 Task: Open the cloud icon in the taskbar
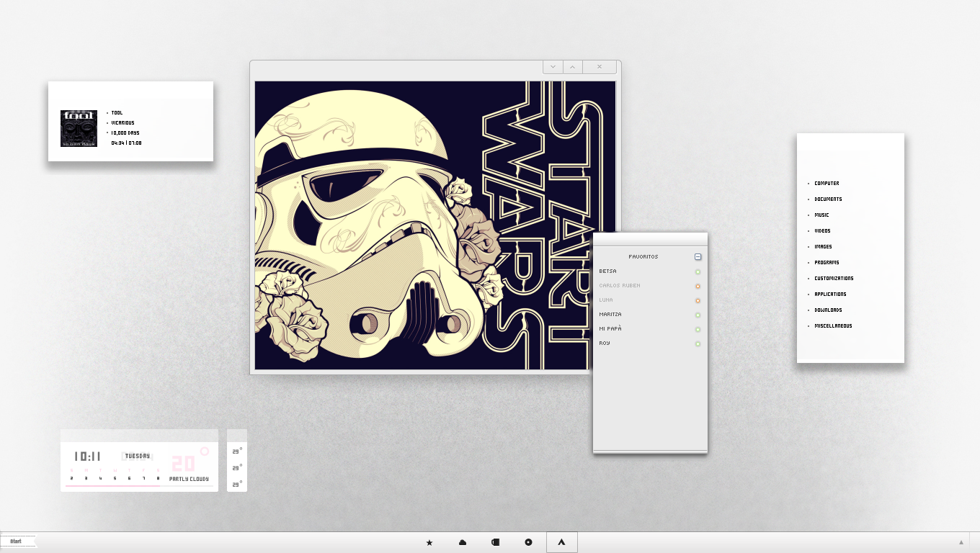pyautogui.click(x=463, y=542)
